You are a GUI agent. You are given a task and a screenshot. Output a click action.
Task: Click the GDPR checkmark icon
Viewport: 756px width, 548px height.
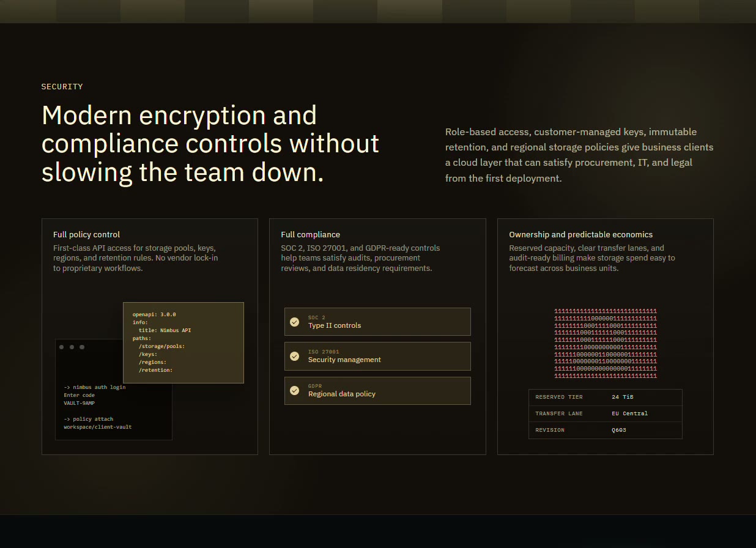click(x=294, y=390)
